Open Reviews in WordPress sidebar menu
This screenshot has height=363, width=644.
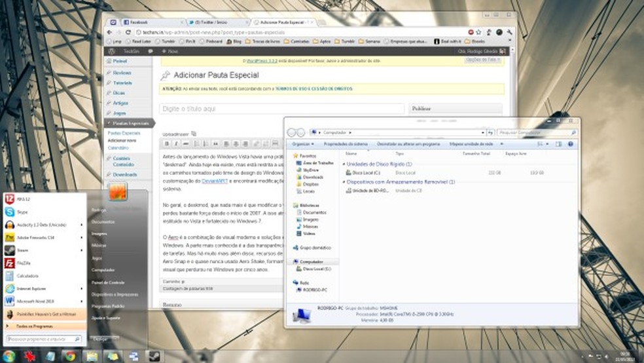122,73
